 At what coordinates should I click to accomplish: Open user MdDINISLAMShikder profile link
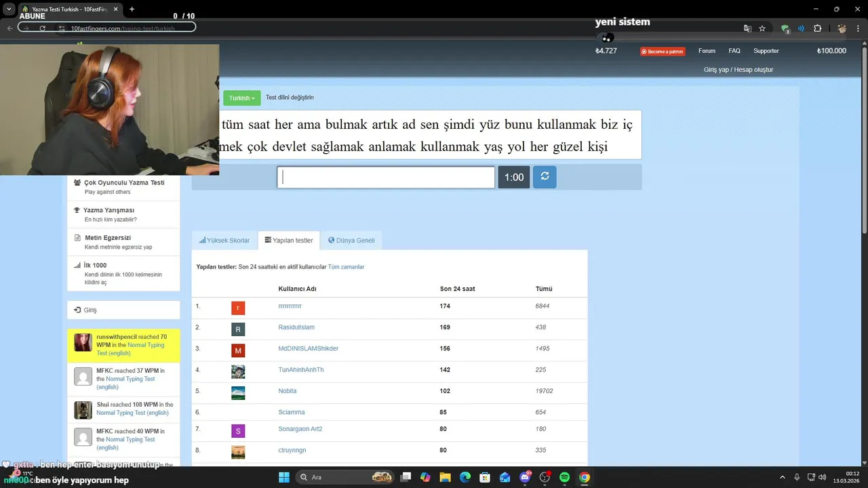point(308,348)
